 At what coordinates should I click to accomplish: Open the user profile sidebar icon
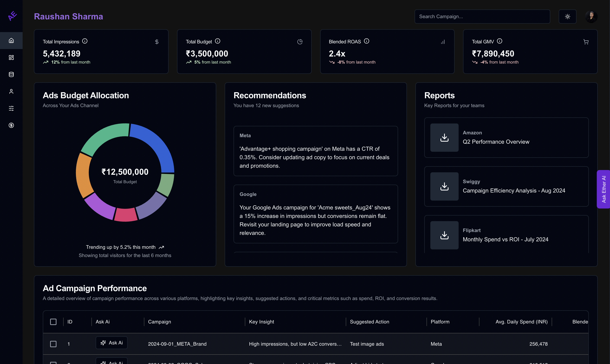(11, 91)
